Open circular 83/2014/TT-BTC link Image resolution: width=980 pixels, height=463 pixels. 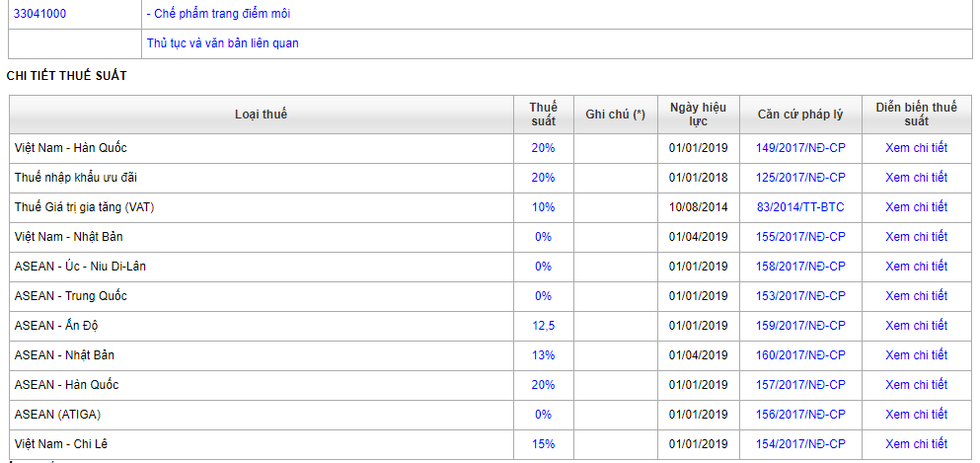(x=800, y=207)
